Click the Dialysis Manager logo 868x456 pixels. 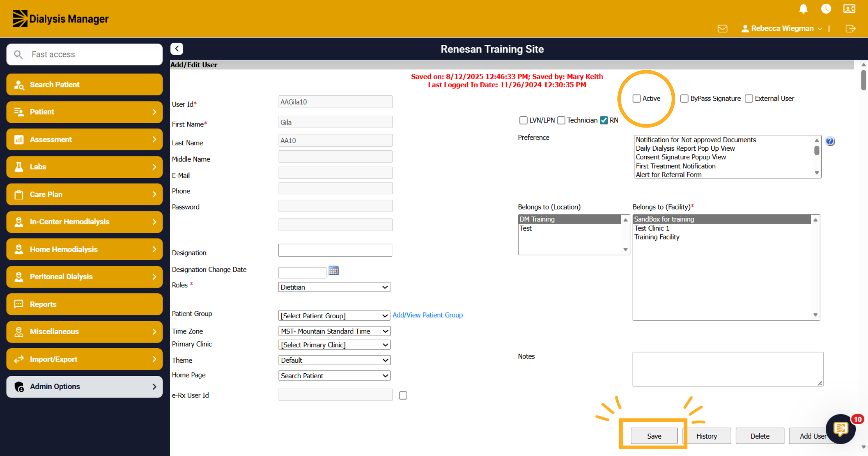60,18
